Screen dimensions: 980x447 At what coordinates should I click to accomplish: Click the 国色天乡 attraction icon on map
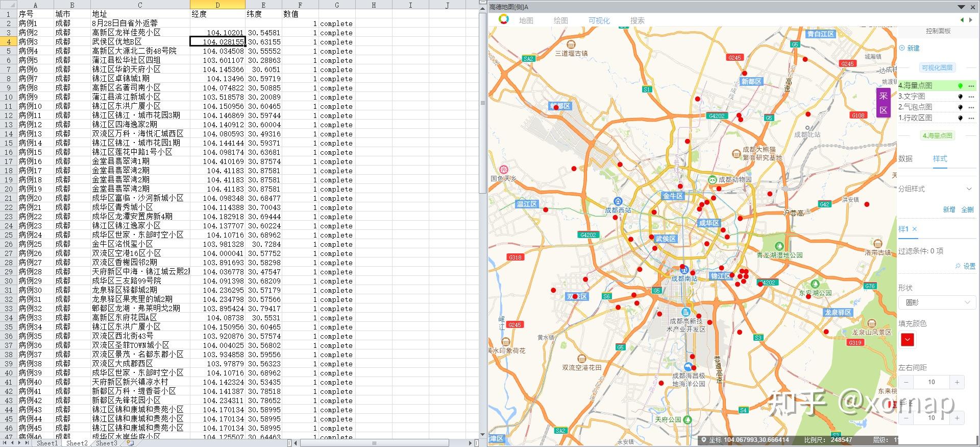tap(504, 170)
